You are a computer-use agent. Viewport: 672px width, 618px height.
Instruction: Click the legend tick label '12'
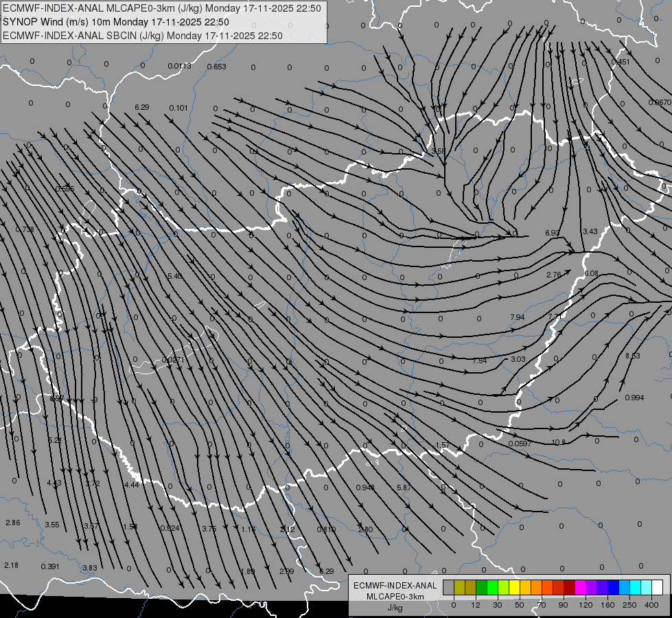click(x=475, y=605)
